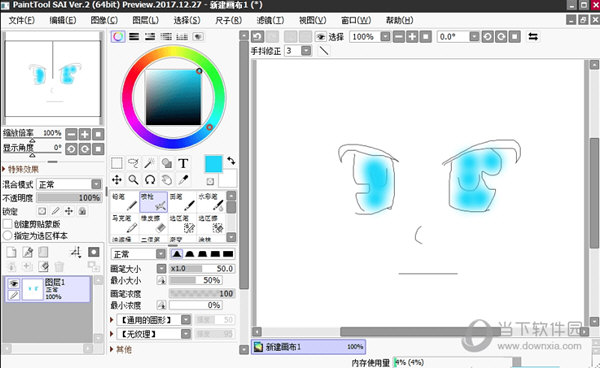This screenshot has height=368, width=600.
Task: Pick the eyedropper color picker tool
Action: [183, 179]
